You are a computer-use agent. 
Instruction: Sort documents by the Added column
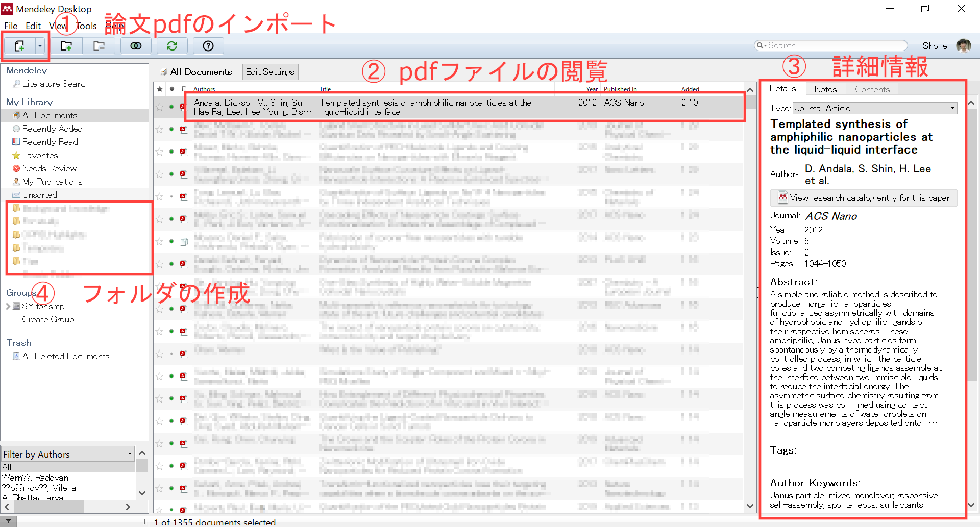(690, 89)
